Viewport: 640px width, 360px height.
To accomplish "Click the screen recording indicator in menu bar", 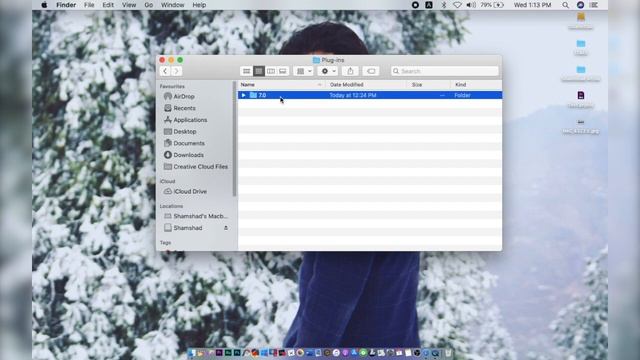I will 415,5.
